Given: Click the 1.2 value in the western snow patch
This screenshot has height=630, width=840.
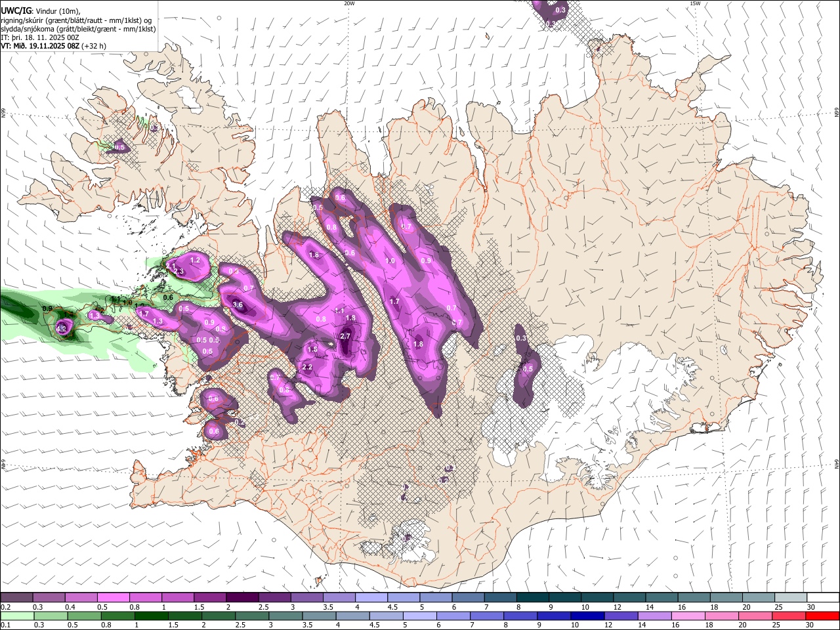Looking at the screenshot, I should pyautogui.click(x=195, y=260).
